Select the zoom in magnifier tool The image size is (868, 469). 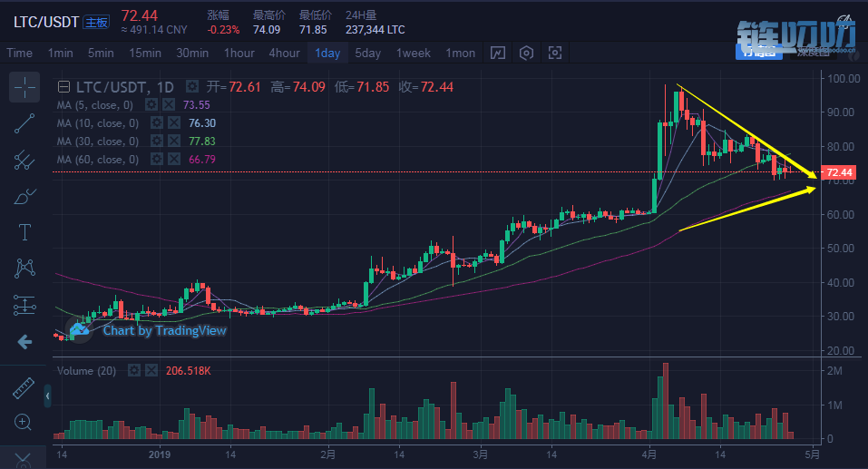tap(23, 423)
